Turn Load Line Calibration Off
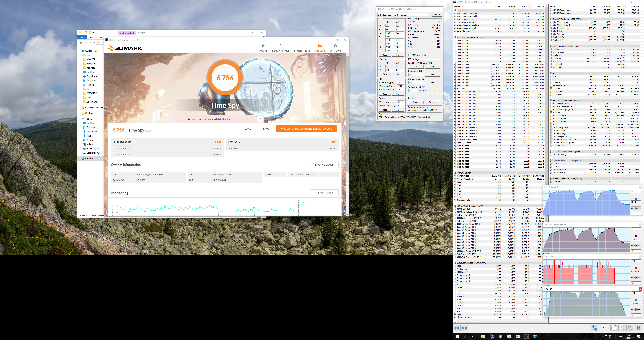Image resolution: width=644 pixels, height=340 pixels. (x=432, y=67)
